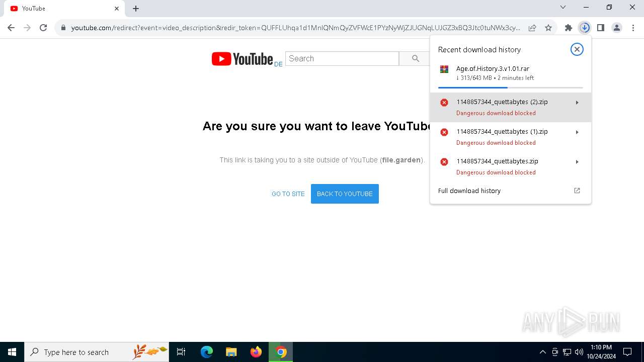Viewport: 644px width, 362px height.
Task: Click blocked icon for 1148857344_quettabytes.zip
Action: pos(444,162)
